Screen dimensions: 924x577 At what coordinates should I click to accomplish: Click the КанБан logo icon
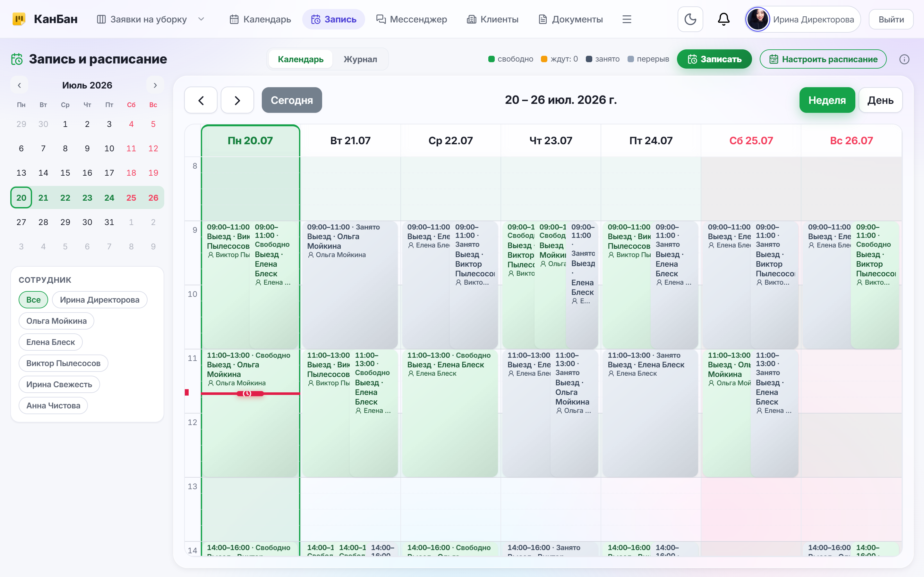pos(19,19)
